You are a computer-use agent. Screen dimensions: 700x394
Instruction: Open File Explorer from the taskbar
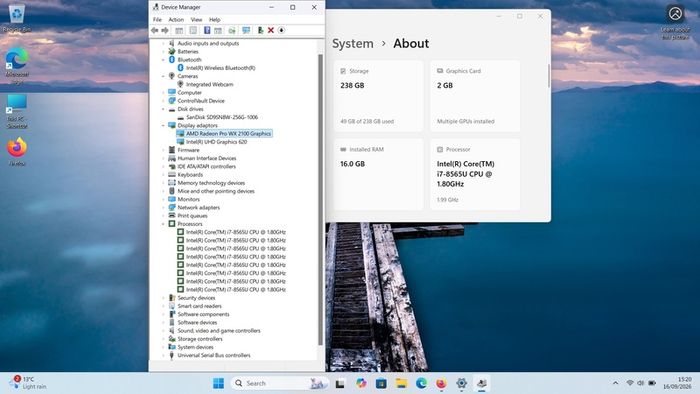pos(401,383)
